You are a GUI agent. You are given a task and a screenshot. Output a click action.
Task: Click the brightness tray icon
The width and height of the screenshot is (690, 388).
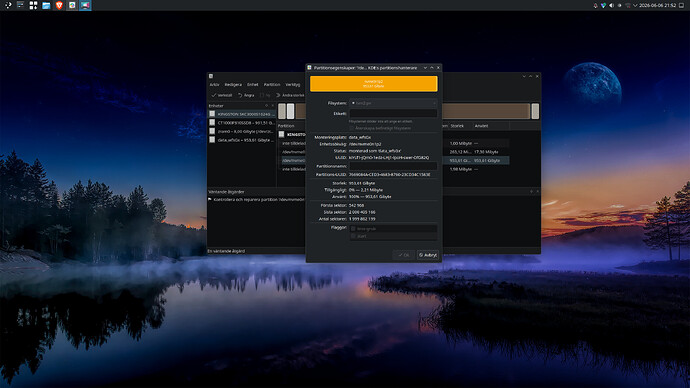click(620, 5)
